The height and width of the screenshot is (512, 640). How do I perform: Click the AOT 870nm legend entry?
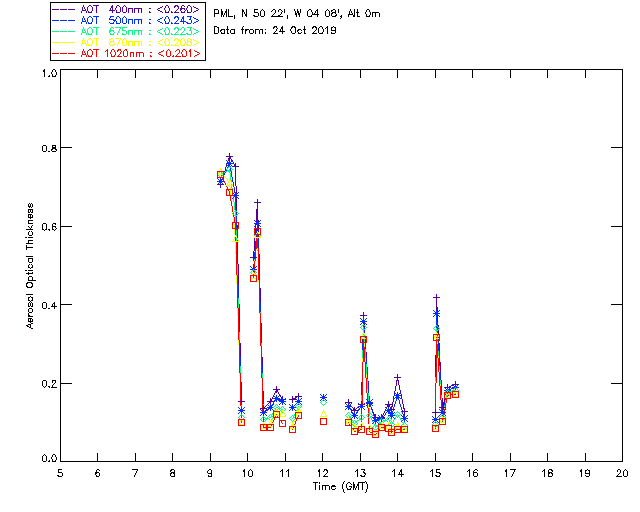[126, 42]
